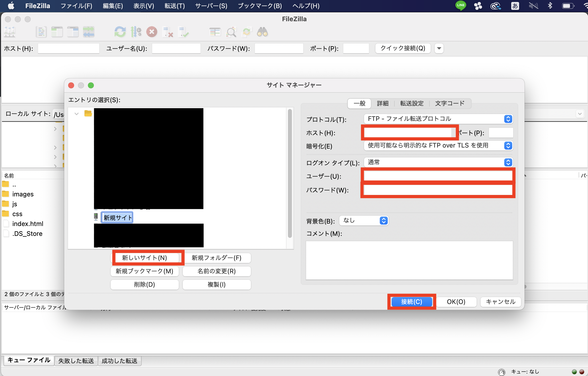The image size is (588, 376).
Task: Click the Bluetooth menu bar icon
Action: click(x=550, y=6)
